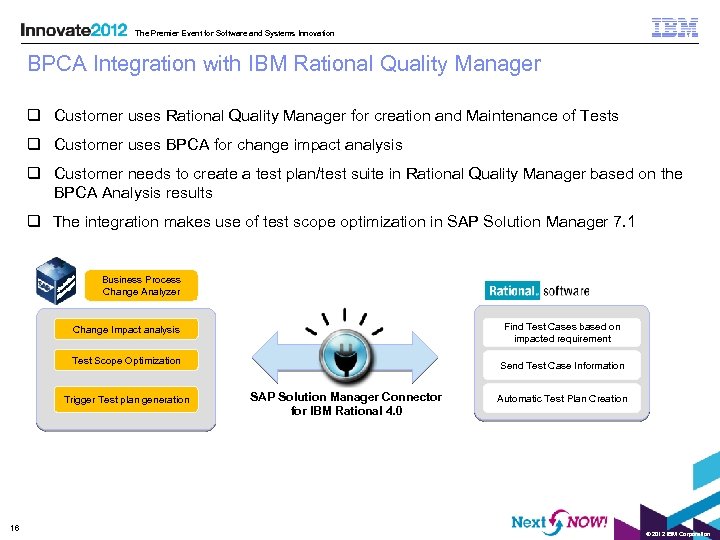Click 'SAP Solution Manager Connector for IBM Rational 4.0' caption

coord(346,404)
